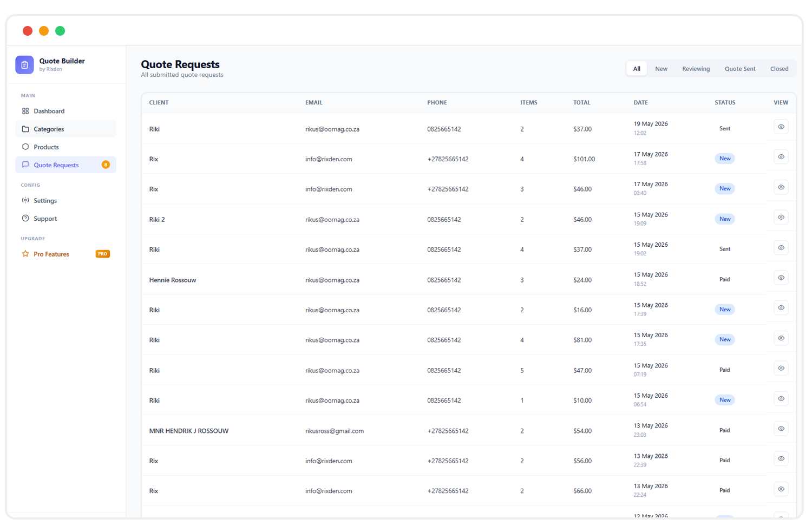Open the Support help item
Screen dimensions: 812x532
pos(66,219)
